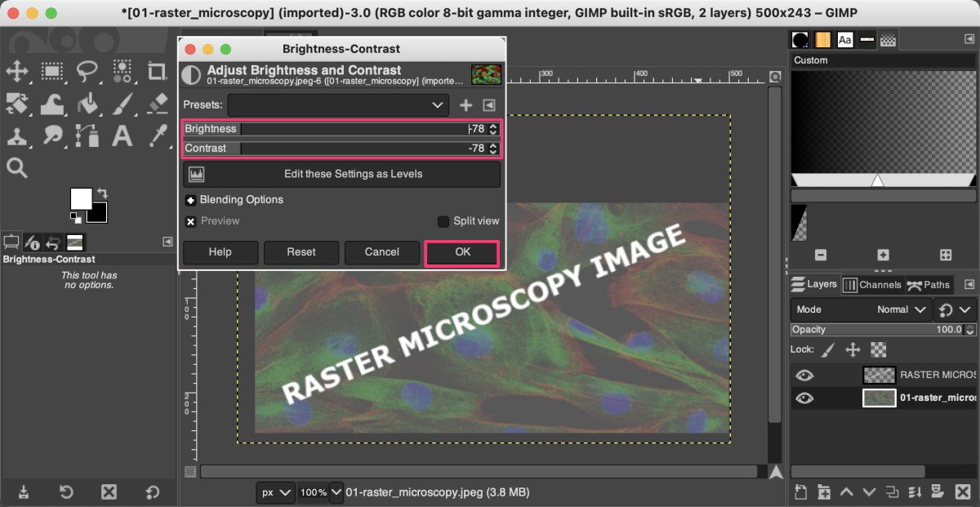This screenshot has width=980, height=507.
Task: Activate the Crop tool
Action: tap(157, 72)
